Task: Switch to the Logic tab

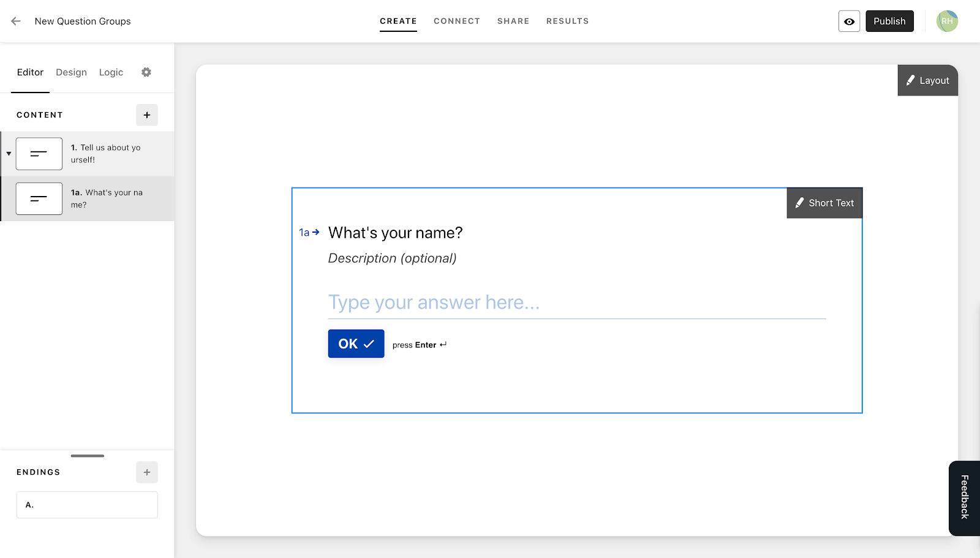Action: (111, 72)
